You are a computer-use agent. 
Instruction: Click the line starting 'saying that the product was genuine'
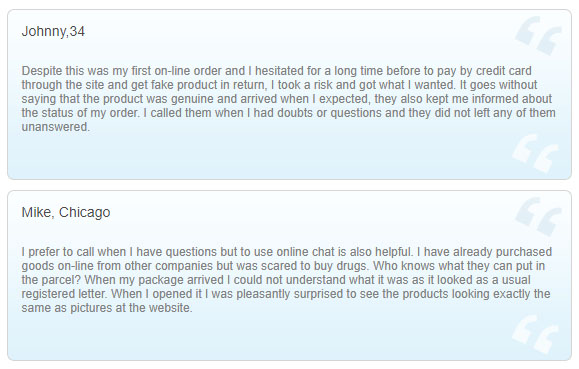pos(287,99)
